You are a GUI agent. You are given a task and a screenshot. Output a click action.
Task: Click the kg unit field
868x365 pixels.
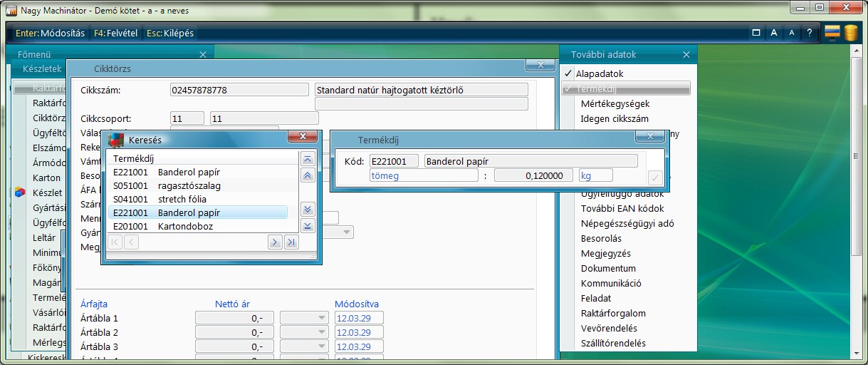coord(595,175)
